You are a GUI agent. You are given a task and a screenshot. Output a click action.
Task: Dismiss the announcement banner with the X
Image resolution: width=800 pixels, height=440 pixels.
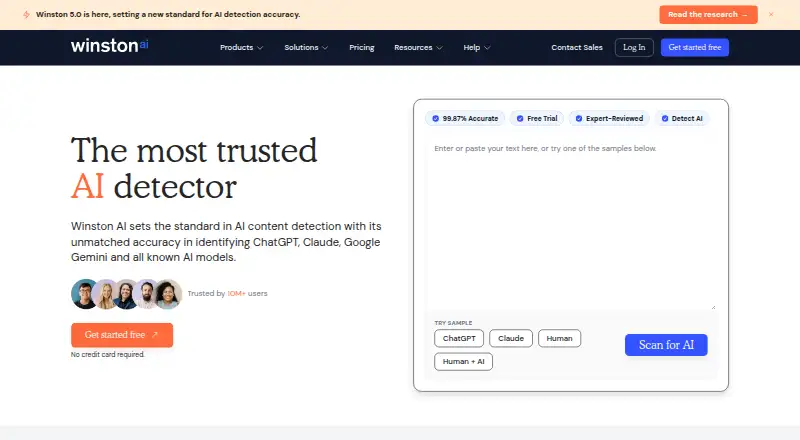(771, 14)
